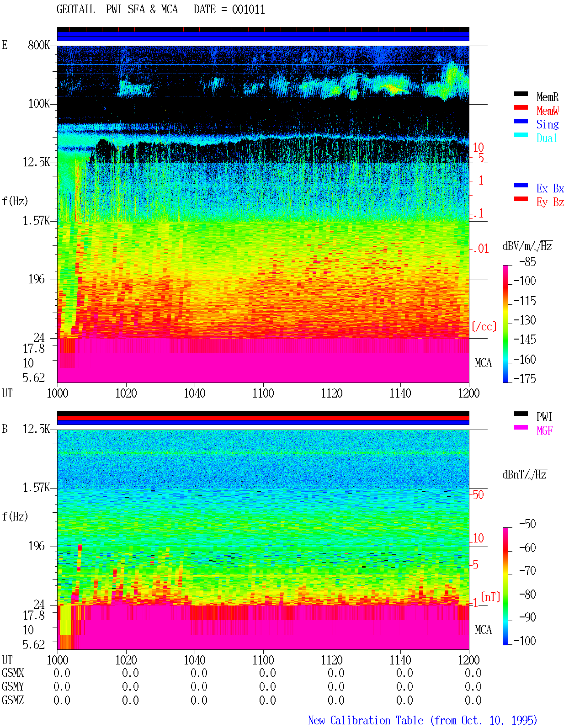The width and height of the screenshot is (585, 728).
Task: Click the dBnT magnetic field color bar
Action: tap(505, 586)
